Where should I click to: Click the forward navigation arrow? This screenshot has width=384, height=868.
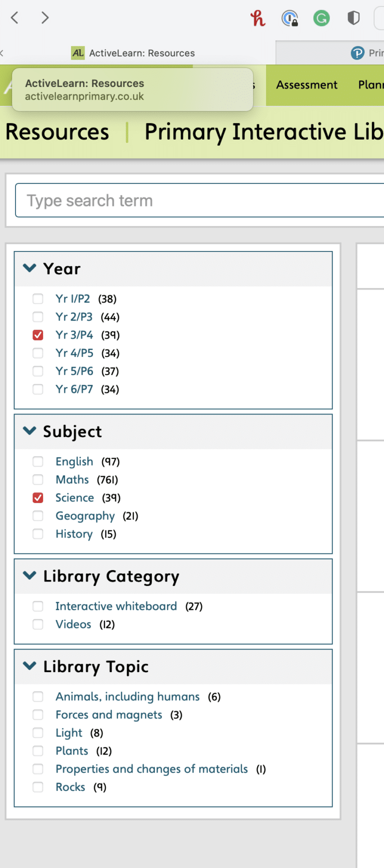(44, 18)
